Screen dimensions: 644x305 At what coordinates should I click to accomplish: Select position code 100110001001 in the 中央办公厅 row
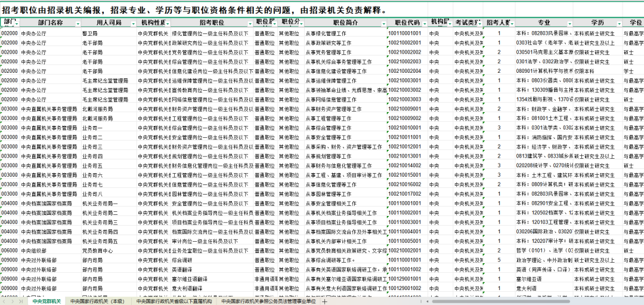coord(407,33)
